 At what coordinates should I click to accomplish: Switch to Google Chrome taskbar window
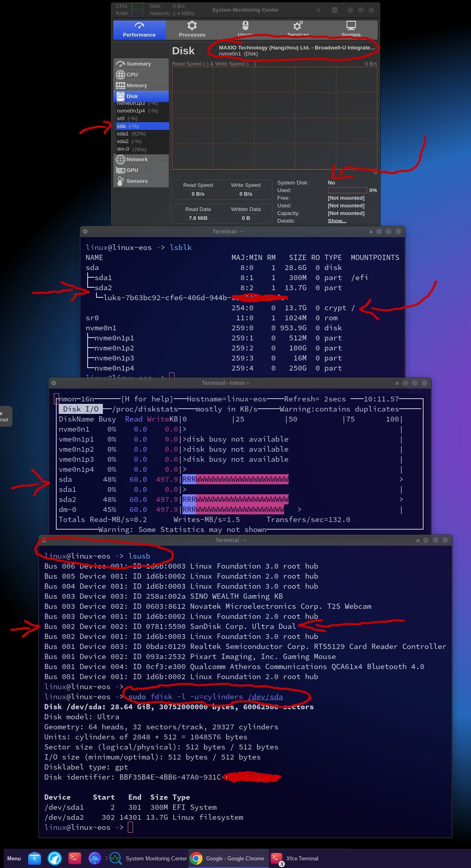point(228,858)
